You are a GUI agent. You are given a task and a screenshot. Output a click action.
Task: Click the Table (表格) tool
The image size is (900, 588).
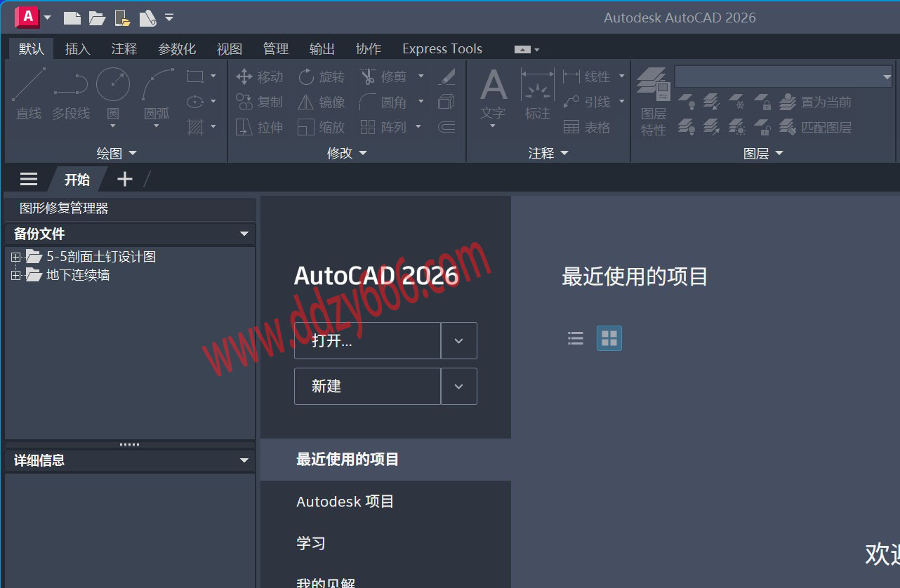tap(587, 127)
